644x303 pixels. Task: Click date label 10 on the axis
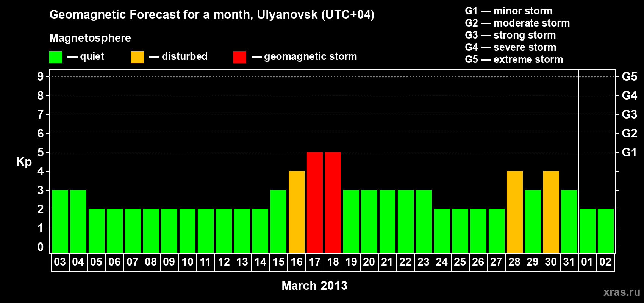pos(187,262)
